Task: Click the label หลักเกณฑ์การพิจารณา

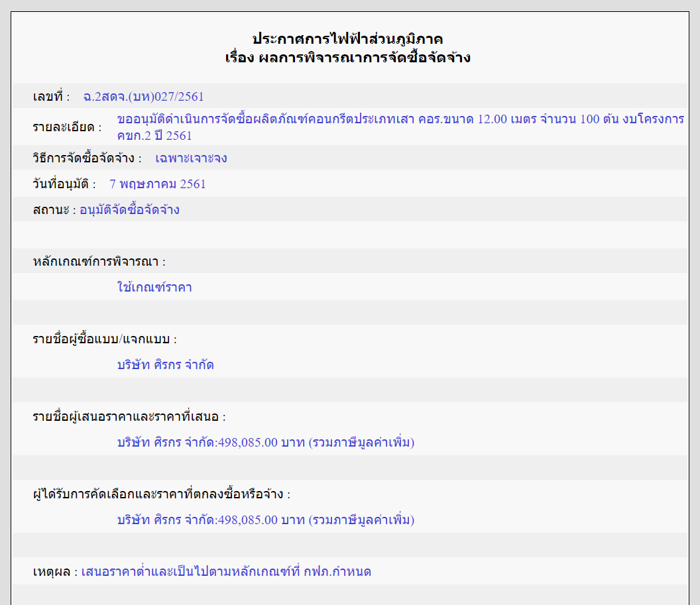Action: pos(99,262)
